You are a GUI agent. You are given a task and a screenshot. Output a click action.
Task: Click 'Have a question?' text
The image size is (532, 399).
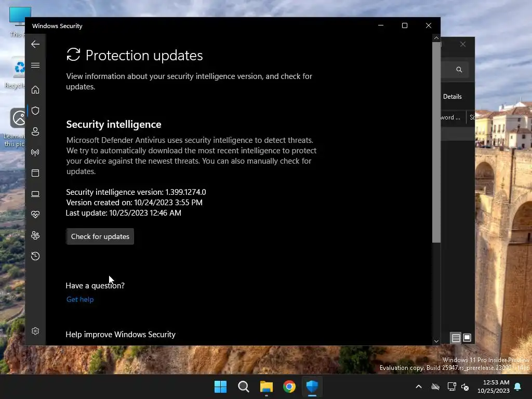[95, 286]
